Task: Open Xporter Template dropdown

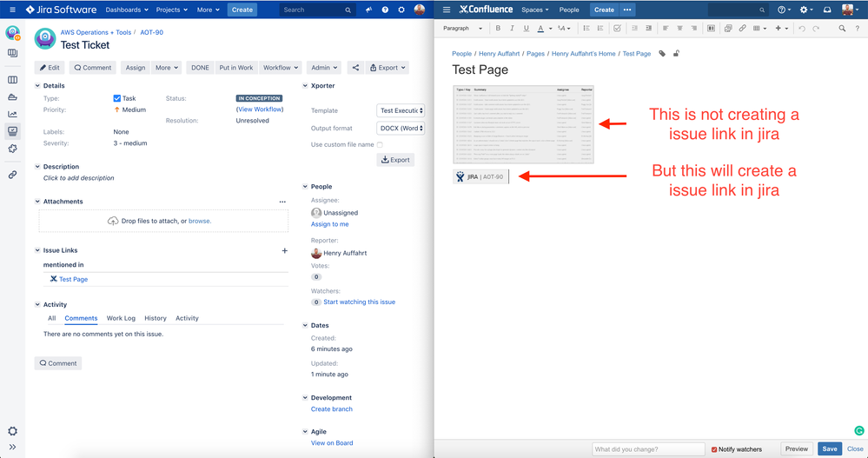Action: point(401,110)
